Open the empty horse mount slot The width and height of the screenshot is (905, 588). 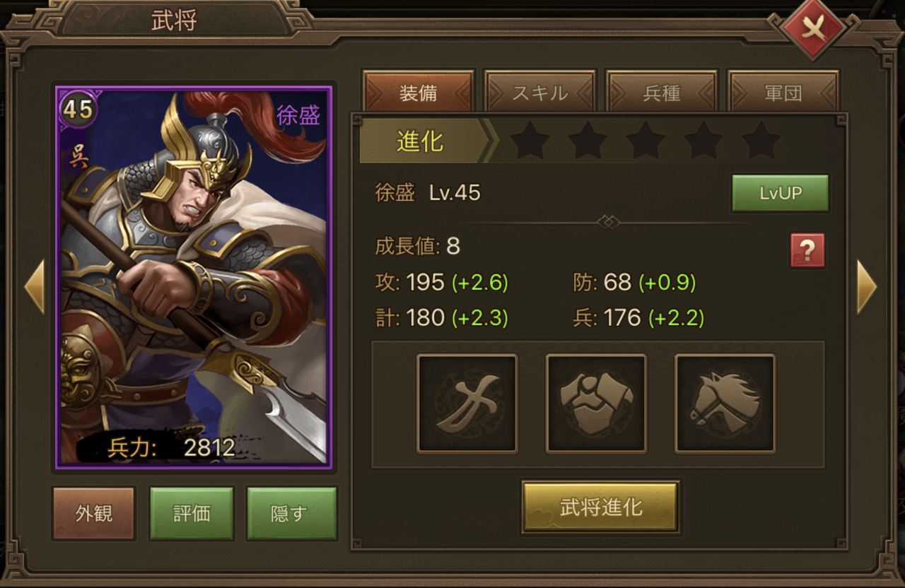coord(725,404)
